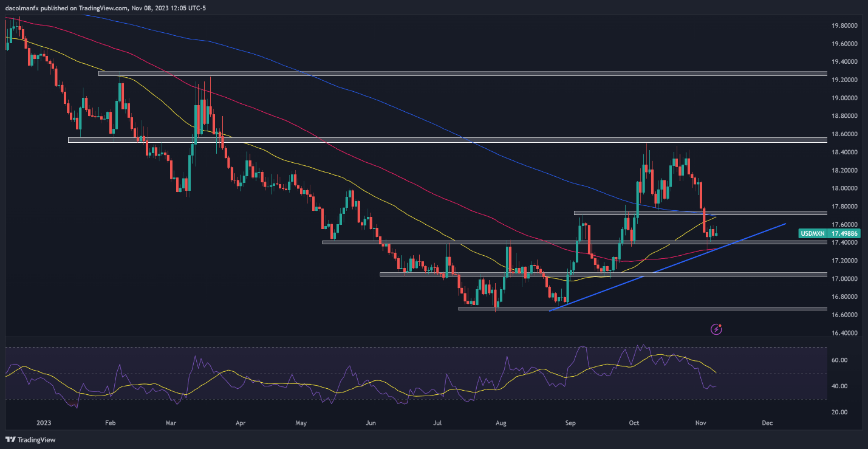Click the Sep label on time axis
The height and width of the screenshot is (449, 868).
click(570, 422)
